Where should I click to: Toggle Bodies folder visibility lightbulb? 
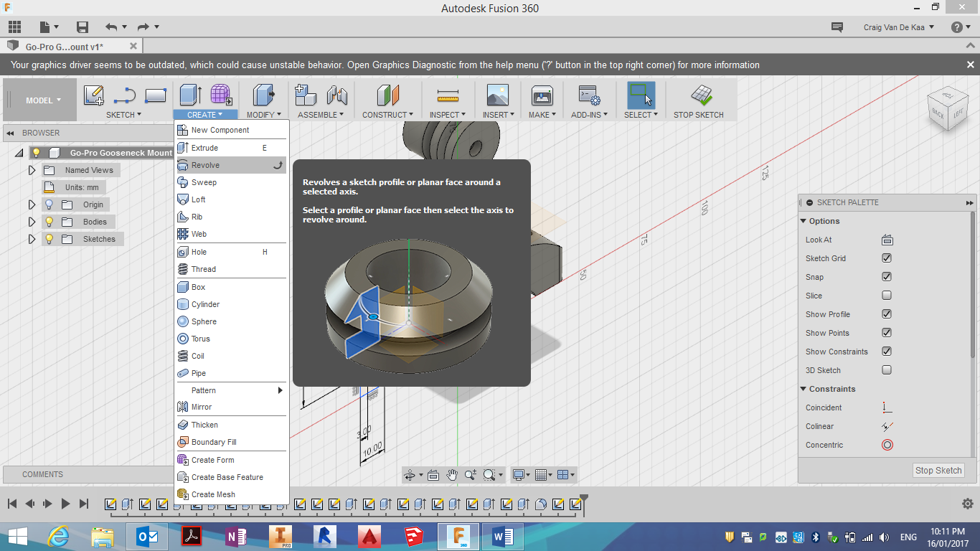49,222
